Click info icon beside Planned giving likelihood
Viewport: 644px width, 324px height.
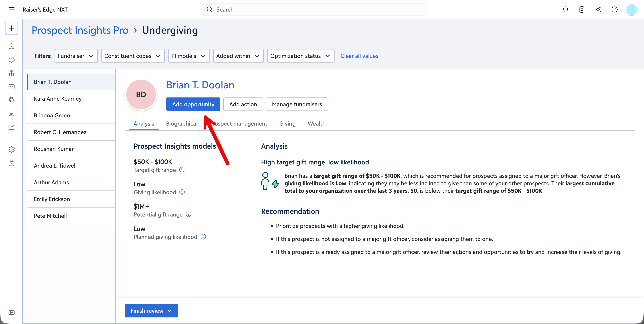coord(203,237)
